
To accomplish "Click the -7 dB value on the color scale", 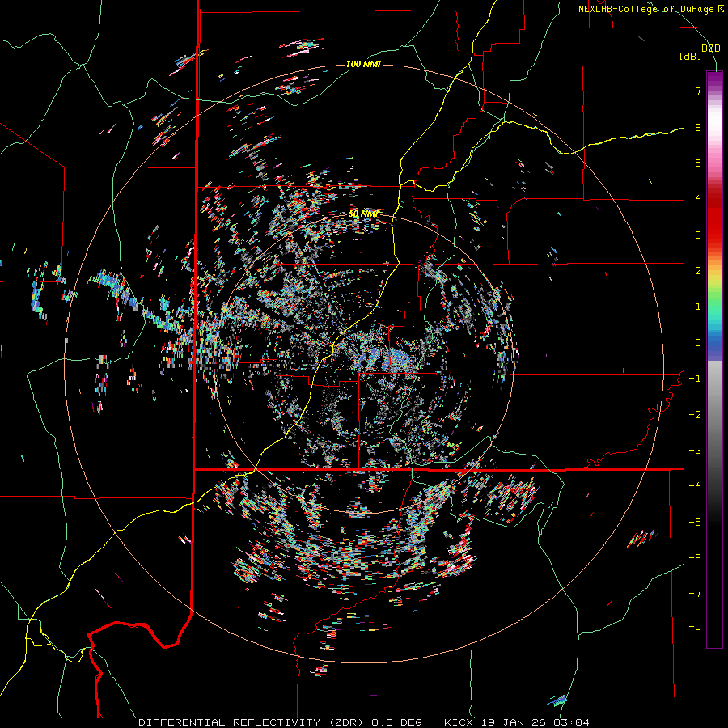I will [695, 594].
